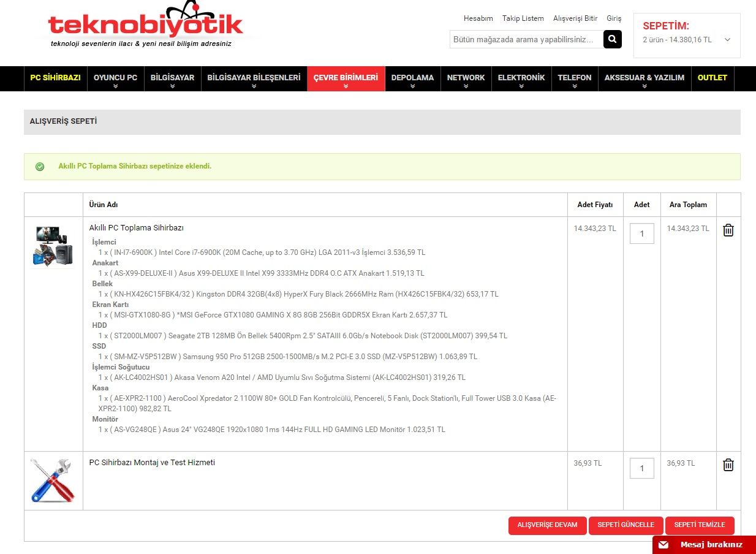Focus the store search input field

click(x=526, y=39)
